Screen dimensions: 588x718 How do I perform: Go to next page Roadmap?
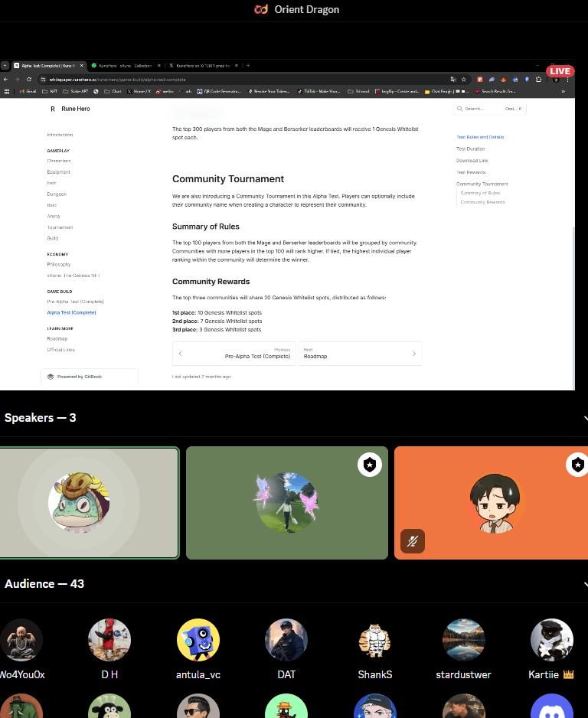pos(360,353)
